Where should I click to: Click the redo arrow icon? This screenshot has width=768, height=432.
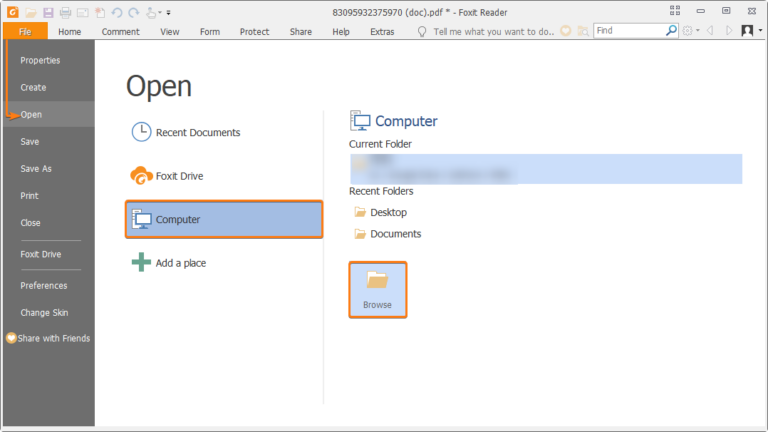[x=134, y=13]
